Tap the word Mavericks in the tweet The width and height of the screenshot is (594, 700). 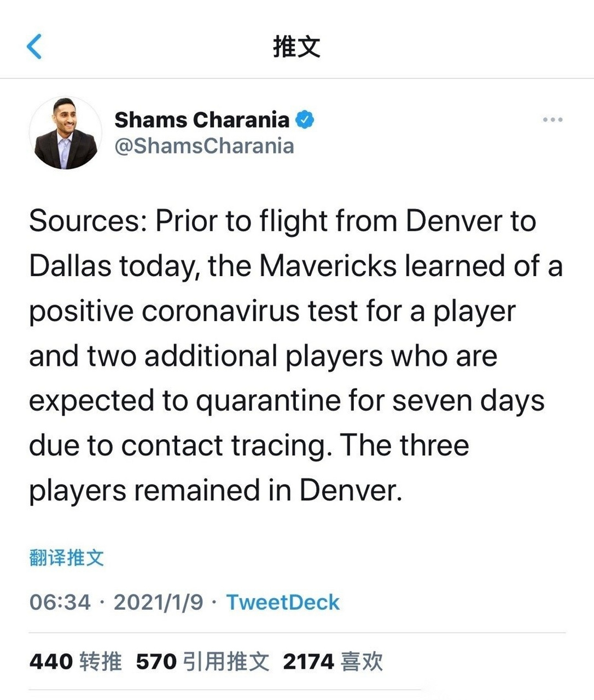pos(328,266)
